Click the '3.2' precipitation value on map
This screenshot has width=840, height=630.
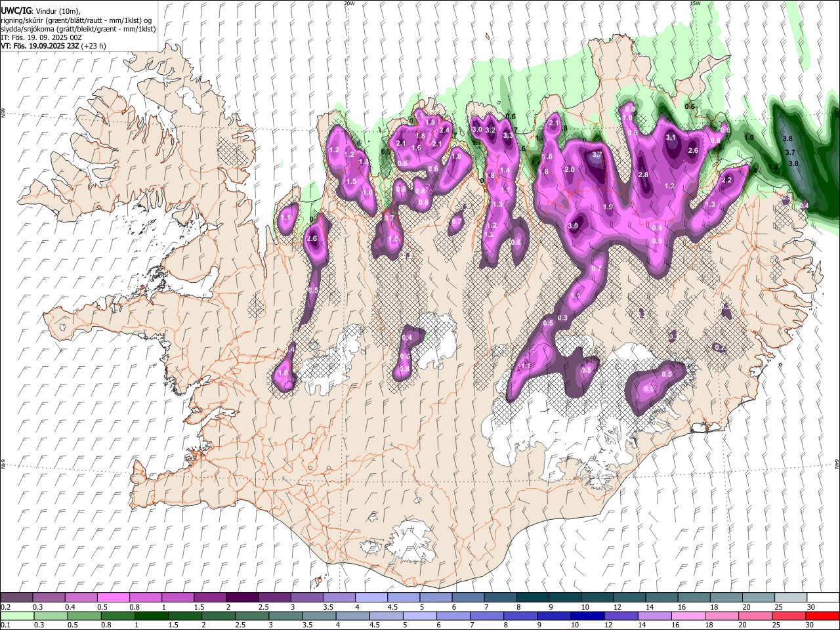point(490,130)
